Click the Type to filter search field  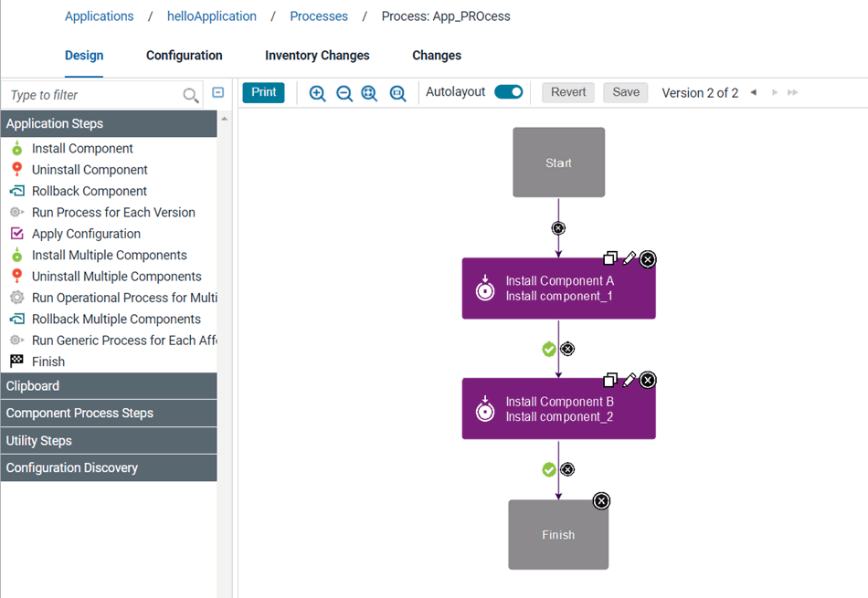pos(91,94)
